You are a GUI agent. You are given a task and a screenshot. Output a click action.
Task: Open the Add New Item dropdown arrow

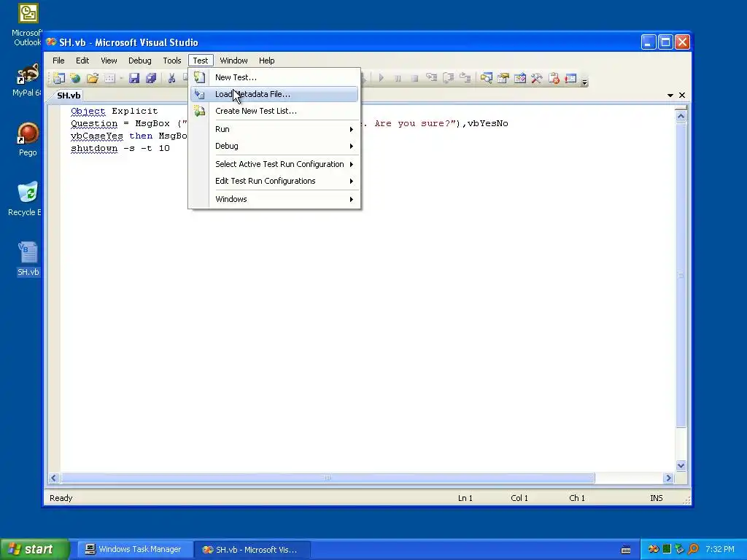coord(121,79)
